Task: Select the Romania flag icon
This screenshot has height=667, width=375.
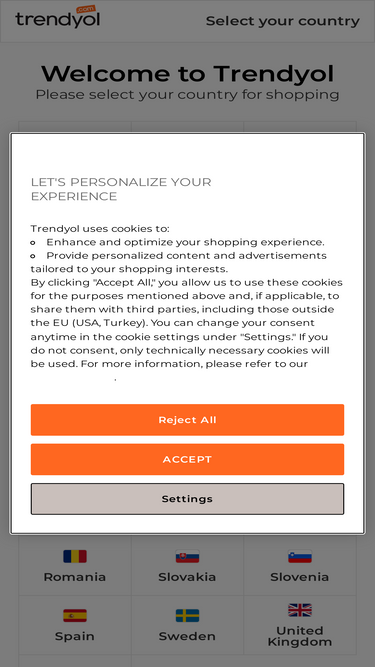Action: click(x=75, y=556)
